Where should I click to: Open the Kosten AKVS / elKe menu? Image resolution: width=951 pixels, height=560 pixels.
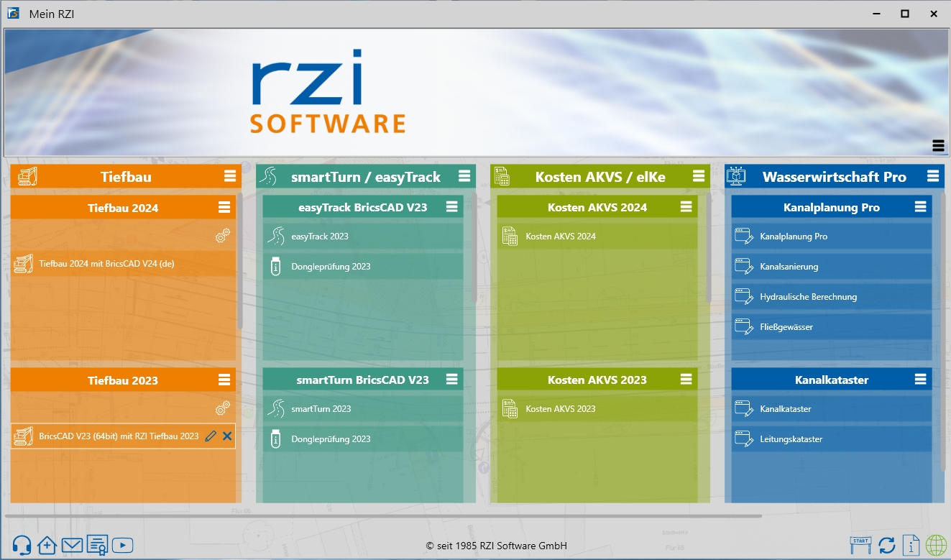[x=699, y=176]
